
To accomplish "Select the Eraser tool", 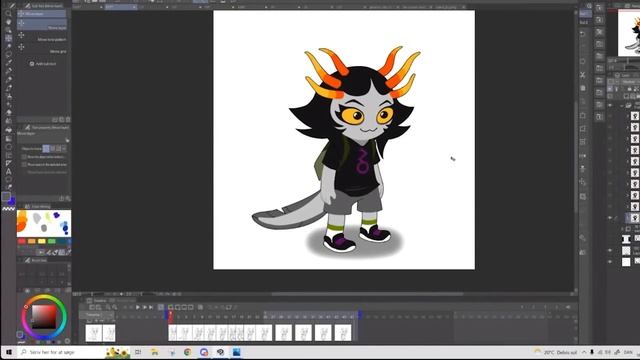I will point(8,113).
